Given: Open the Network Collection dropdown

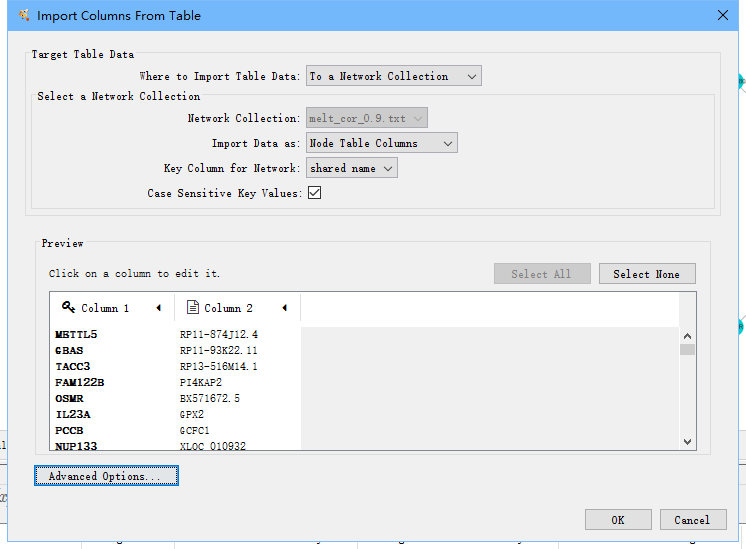Looking at the screenshot, I should pos(367,118).
